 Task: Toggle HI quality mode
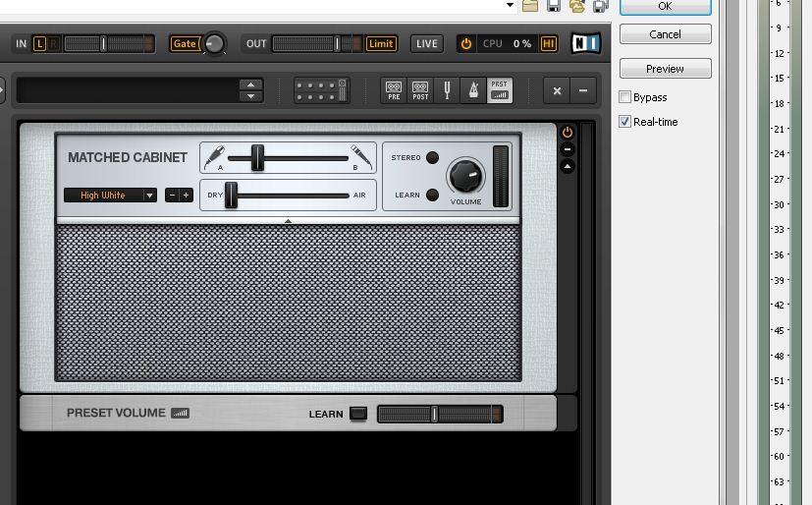click(548, 44)
